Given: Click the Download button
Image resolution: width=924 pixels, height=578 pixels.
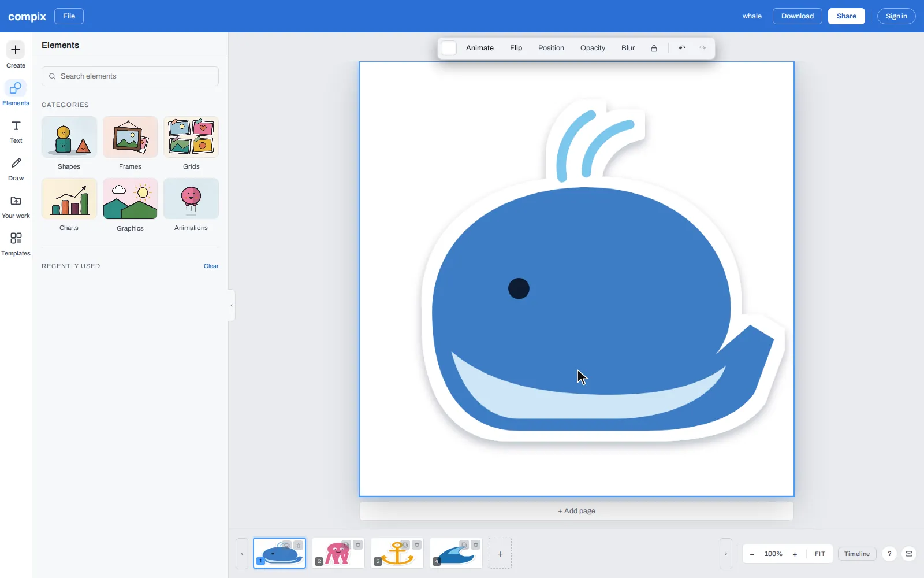Looking at the screenshot, I should point(798,16).
